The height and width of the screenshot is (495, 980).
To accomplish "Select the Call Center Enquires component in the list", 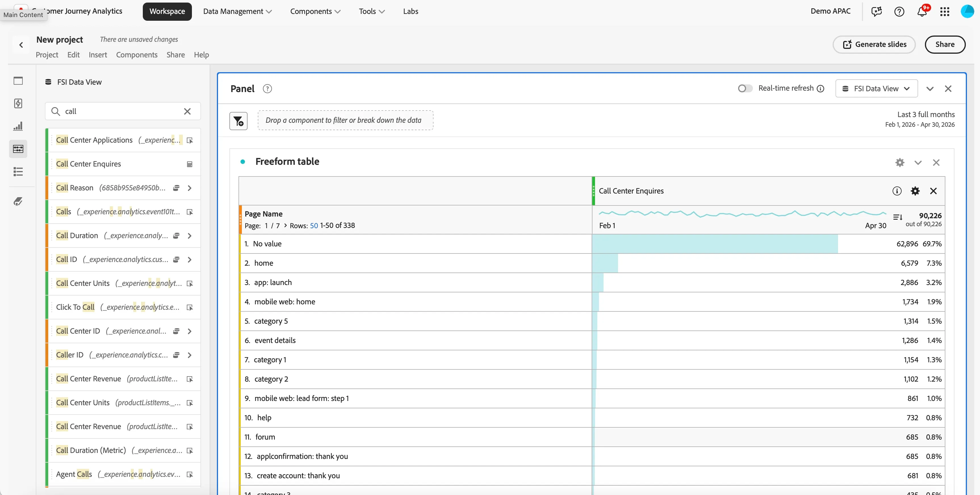I will coord(123,164).
